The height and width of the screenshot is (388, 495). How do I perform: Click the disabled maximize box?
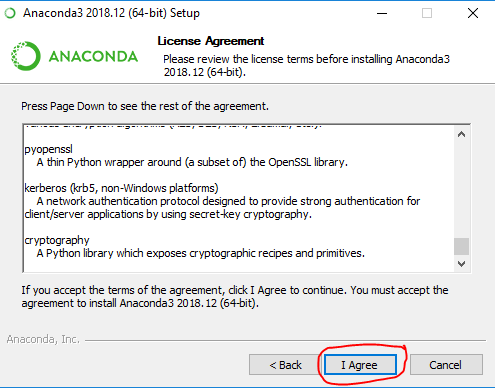coord(427,13)
